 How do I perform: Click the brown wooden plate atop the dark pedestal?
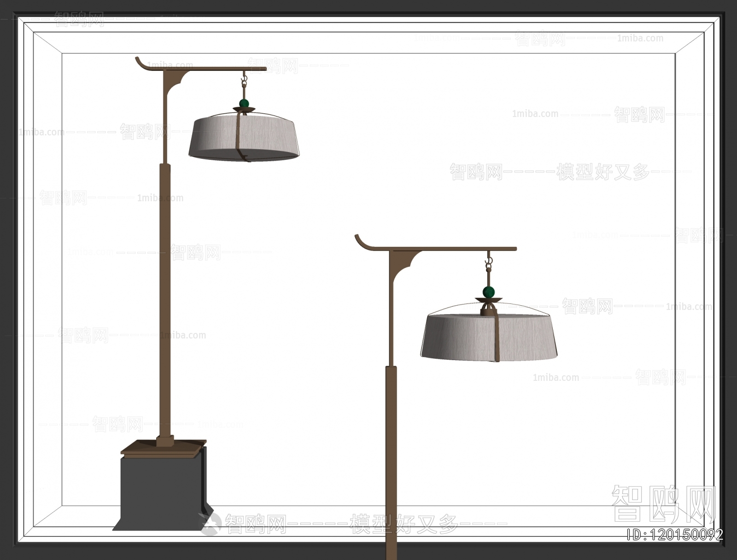163,449
